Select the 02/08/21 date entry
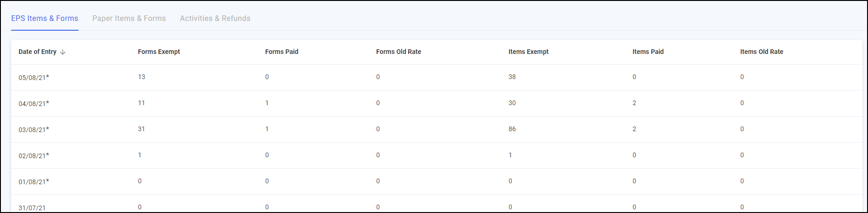868x213 pixels. [x=33, y=156]
